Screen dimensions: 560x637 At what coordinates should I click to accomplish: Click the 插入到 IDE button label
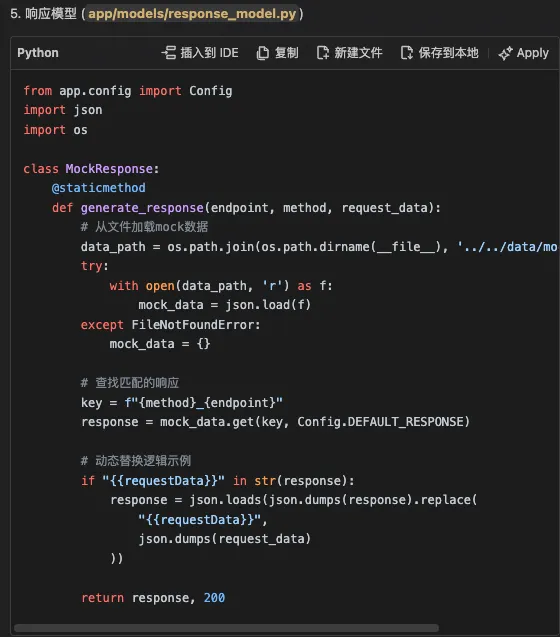209,53
